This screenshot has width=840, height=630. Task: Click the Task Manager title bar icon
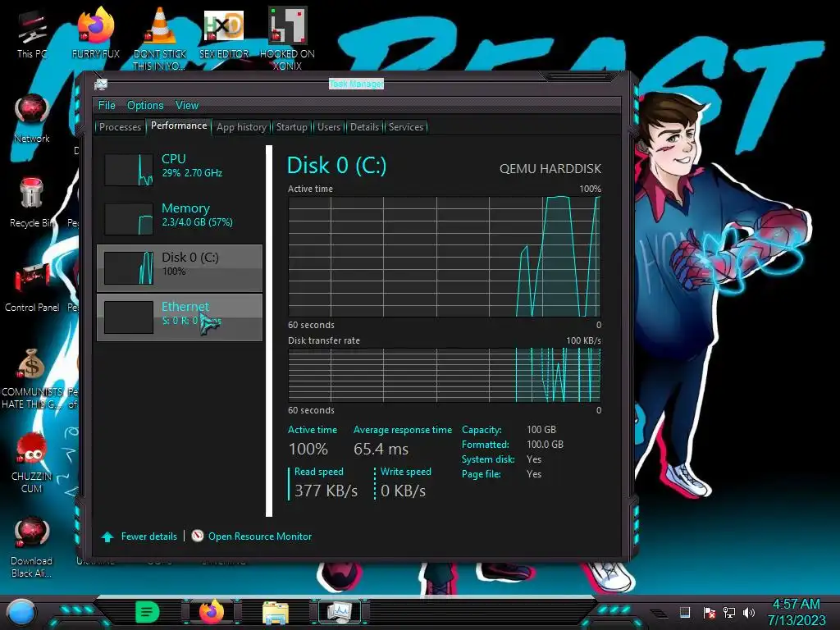coord(101,84)
